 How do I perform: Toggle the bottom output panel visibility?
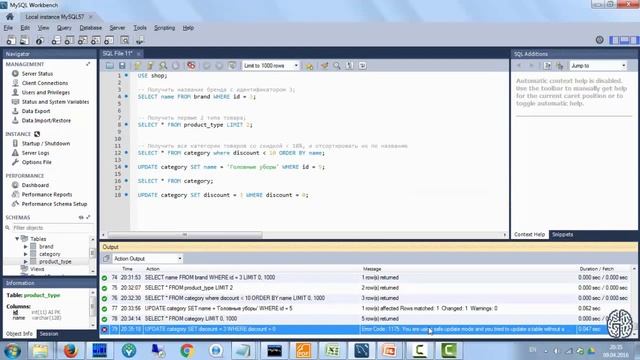click(x=624, y=40)
